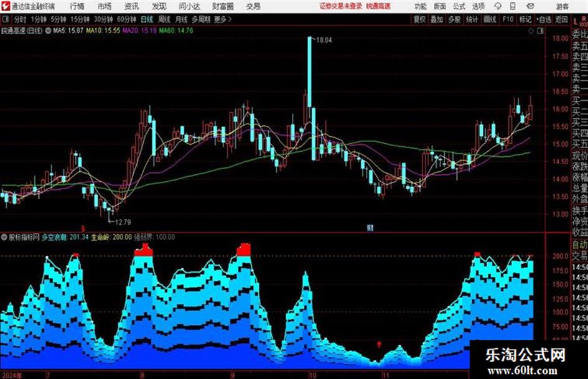The width and height of the screenshot is (588, 379).
Task: Click the Tongdaxin red logo icon
Action: tap(5, 6)
